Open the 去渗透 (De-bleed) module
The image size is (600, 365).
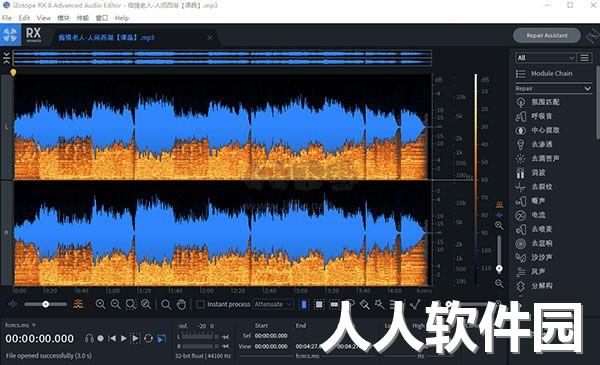point(534,144)
